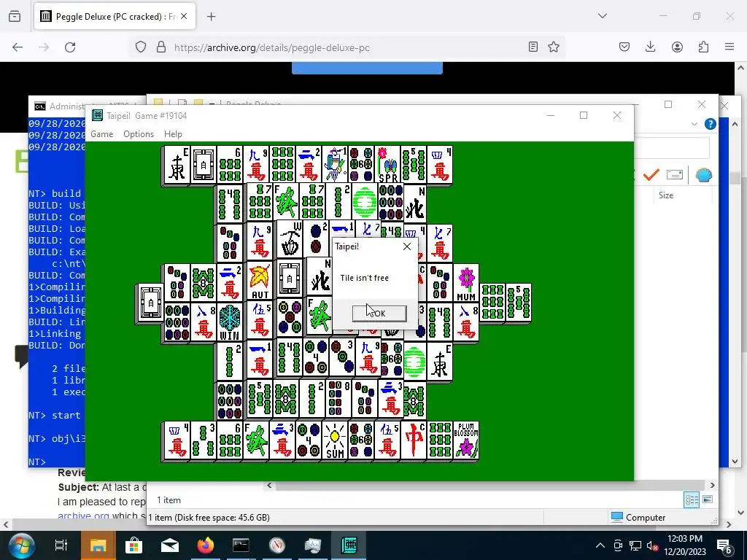Expand the Explorer ribbon chevron
The image size is (747, 560).
click(694, 124)
